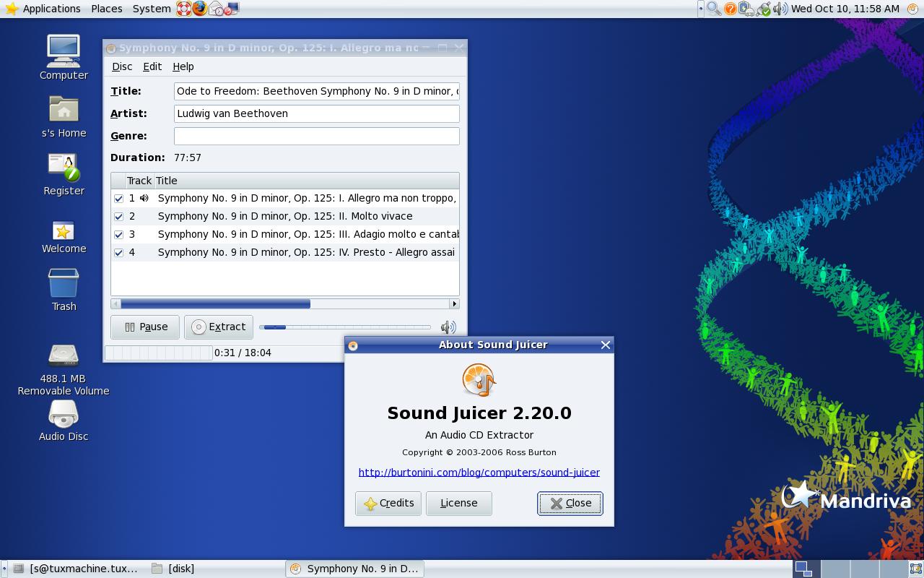Image resolution: width=924 pixels, height=578 pixels.
Task: Click the Title input field
Action: tap(317, 91)
